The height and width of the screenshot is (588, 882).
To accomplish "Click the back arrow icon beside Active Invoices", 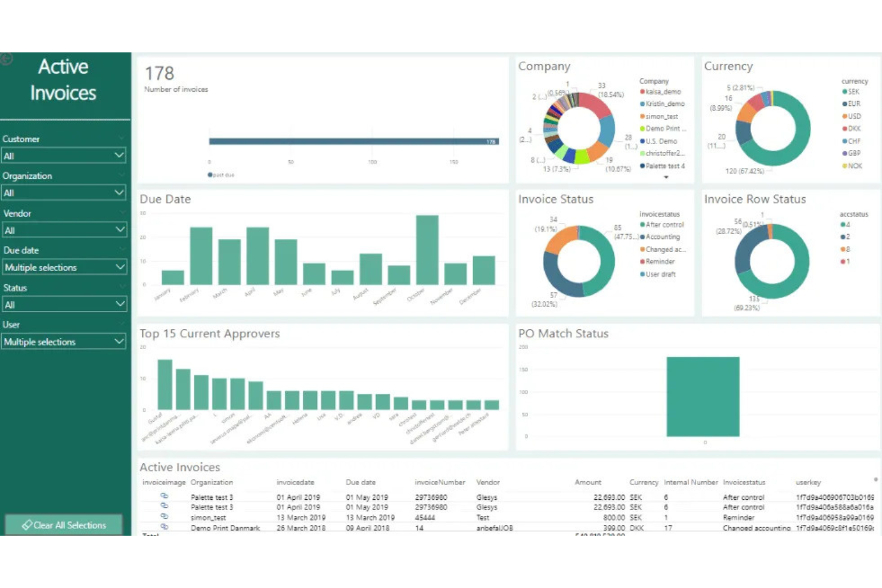I will 7,59.
